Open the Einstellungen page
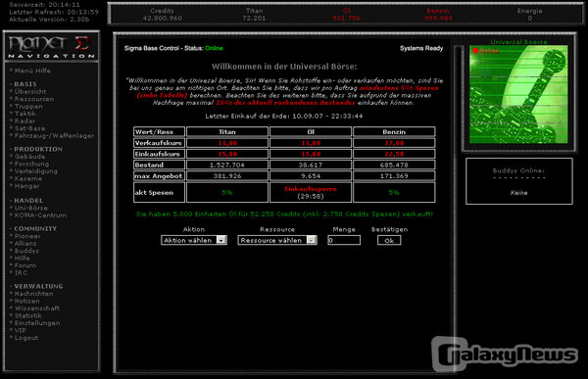 (37, 323)
